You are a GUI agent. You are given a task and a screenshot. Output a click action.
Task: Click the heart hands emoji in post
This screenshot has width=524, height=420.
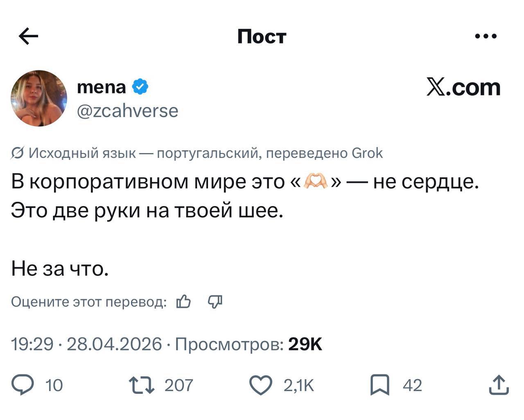(315, 181)
